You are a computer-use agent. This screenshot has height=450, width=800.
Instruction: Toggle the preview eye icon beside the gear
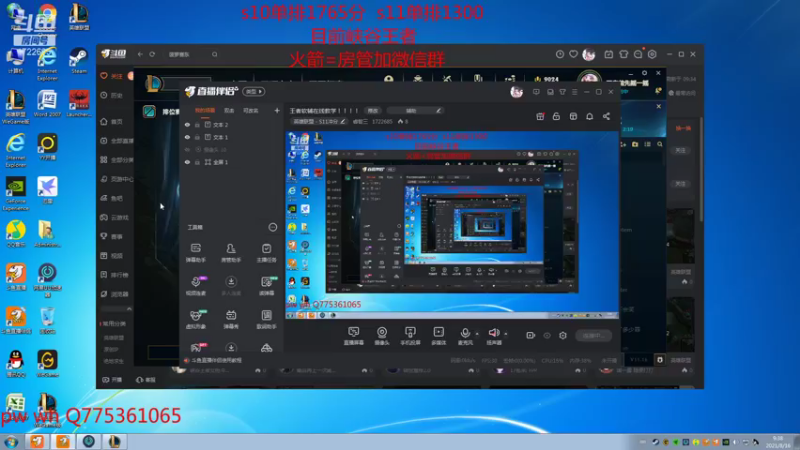(547, 335)
